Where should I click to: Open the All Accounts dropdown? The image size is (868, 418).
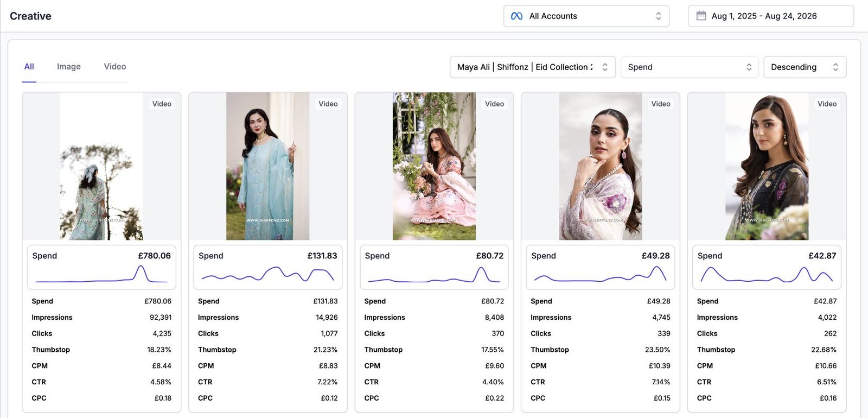pos(586,16)
